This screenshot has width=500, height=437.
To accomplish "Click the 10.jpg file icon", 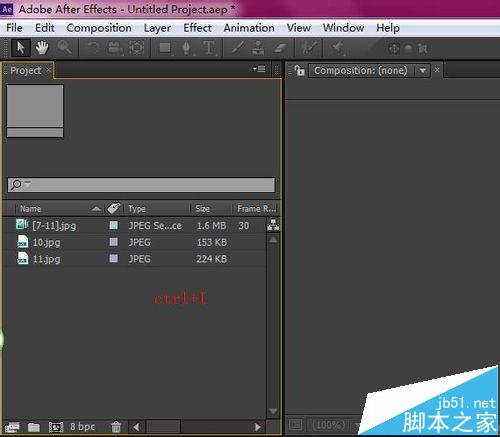I will click(23, 242).
